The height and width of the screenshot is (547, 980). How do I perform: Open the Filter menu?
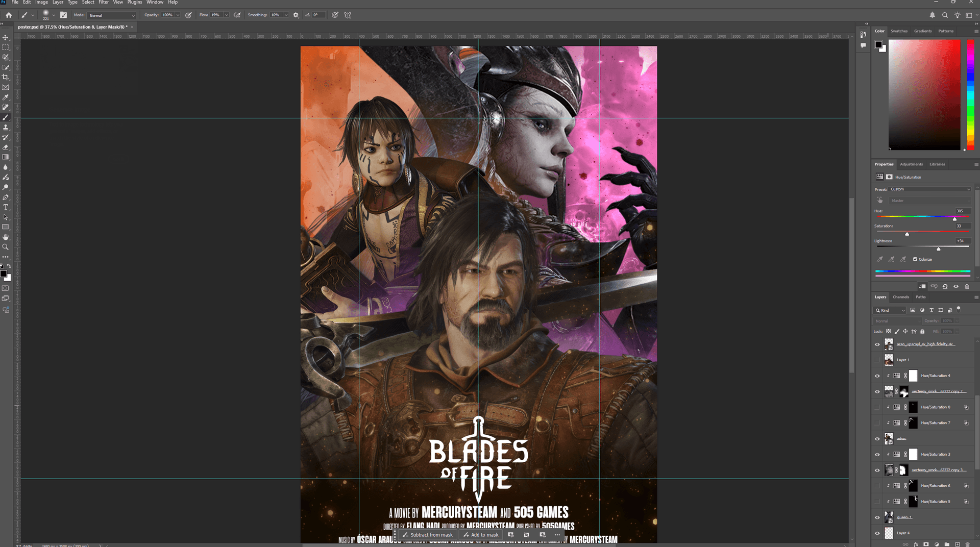(x=103, y=3)
